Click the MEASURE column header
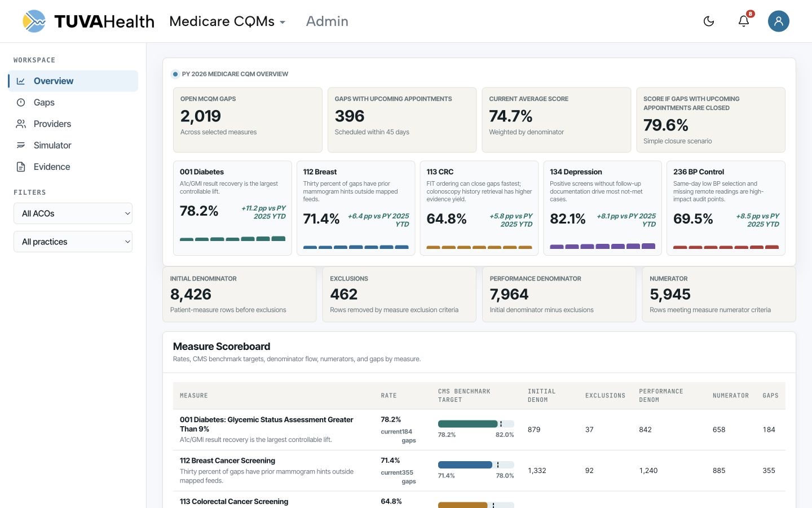This screenshot has height=508, width=812. pos(194,396)
